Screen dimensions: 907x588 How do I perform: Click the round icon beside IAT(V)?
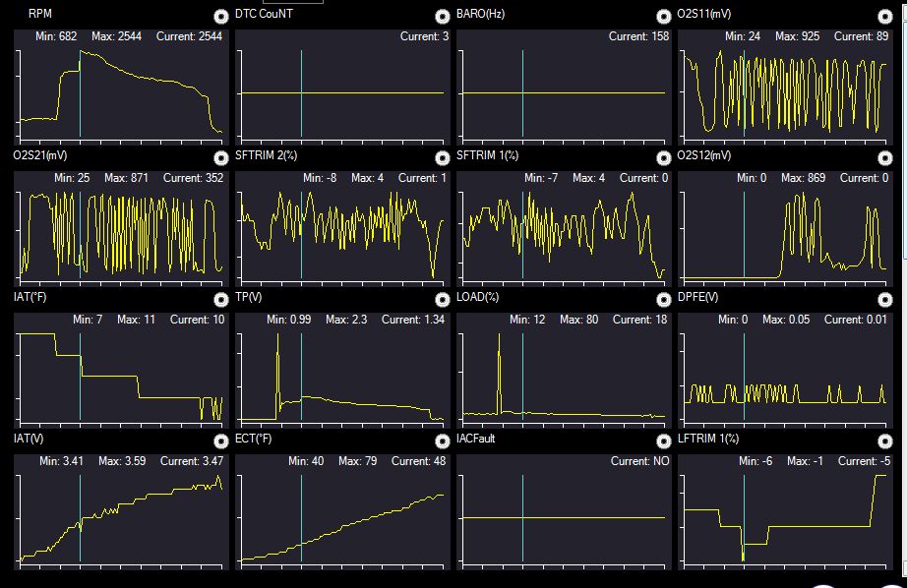[x=220, y=441]
